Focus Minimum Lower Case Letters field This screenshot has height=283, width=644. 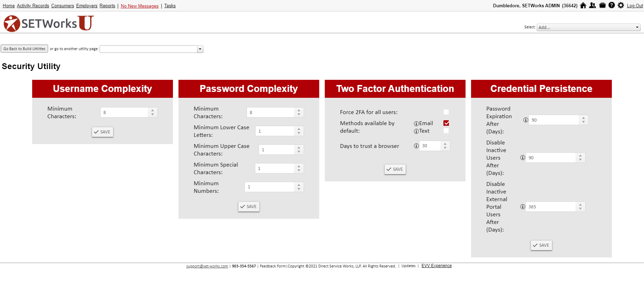(x=275, y=131)
